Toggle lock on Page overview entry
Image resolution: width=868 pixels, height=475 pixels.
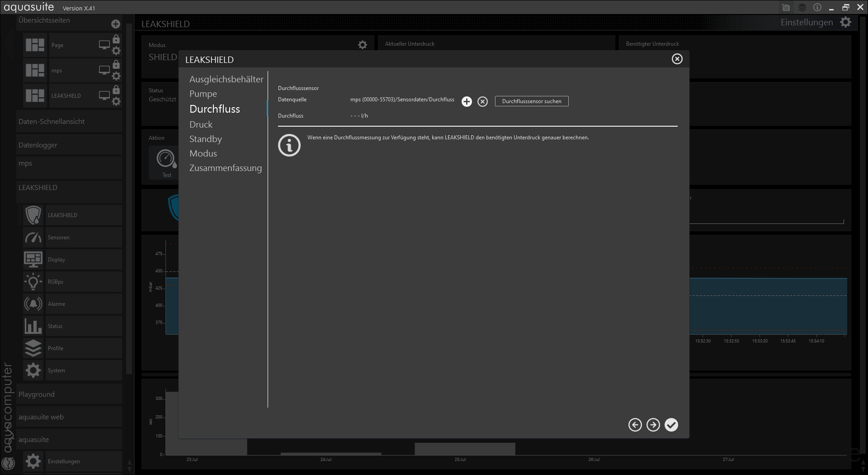pyautogui.click(x=116, y=39)
